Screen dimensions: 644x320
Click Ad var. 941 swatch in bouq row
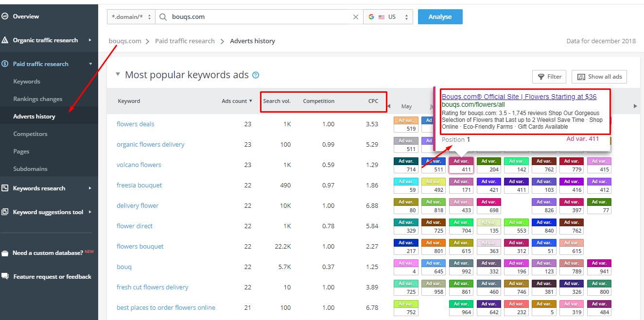[x=599, y=267]
